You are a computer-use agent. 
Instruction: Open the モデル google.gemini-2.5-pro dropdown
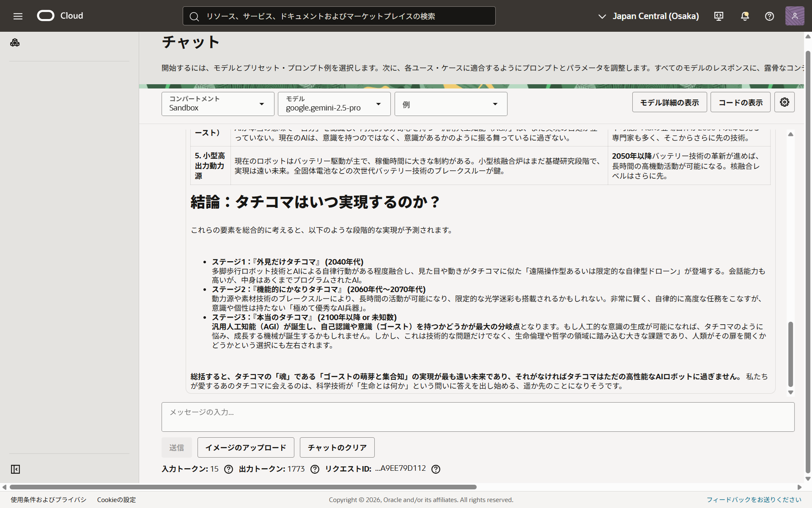(334, 104)
